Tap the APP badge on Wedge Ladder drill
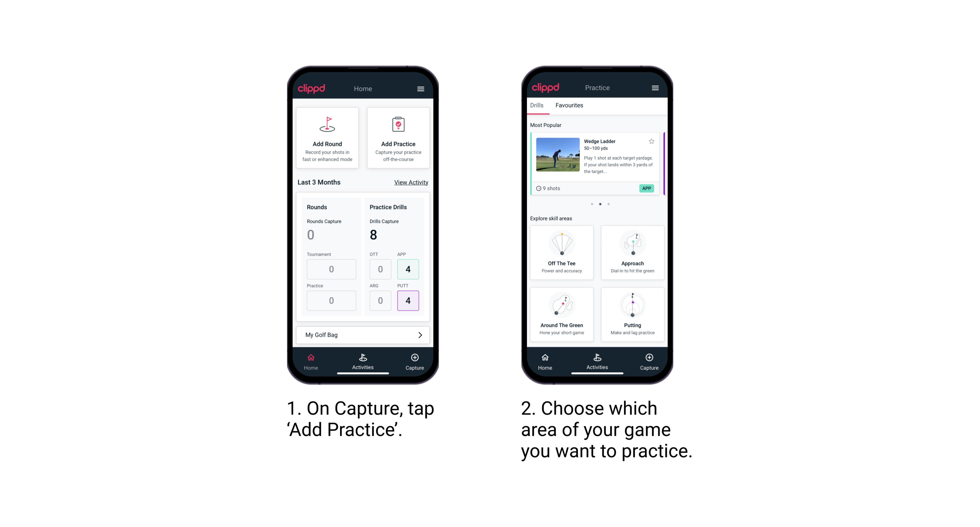Viewport: 980px width, 527px height. [647, 188]
